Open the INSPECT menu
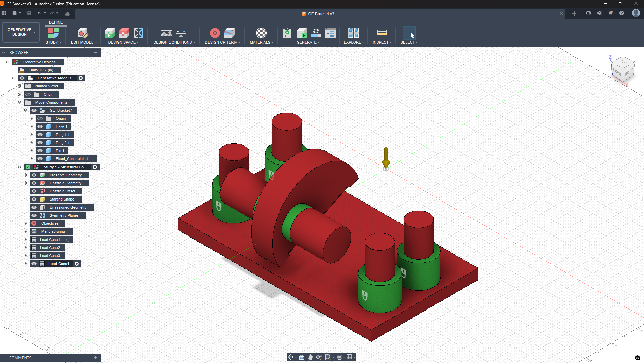This screenshot has height=363, width=644. point(382,42)
